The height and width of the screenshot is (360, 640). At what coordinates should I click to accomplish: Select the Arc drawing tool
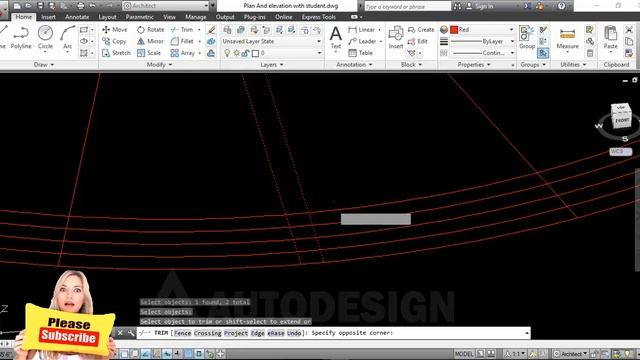point(67,37)
